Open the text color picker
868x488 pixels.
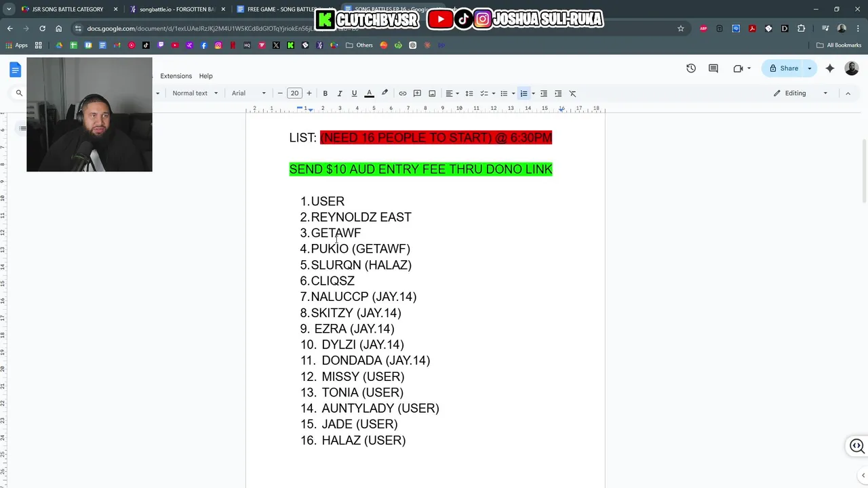(369, 94)
